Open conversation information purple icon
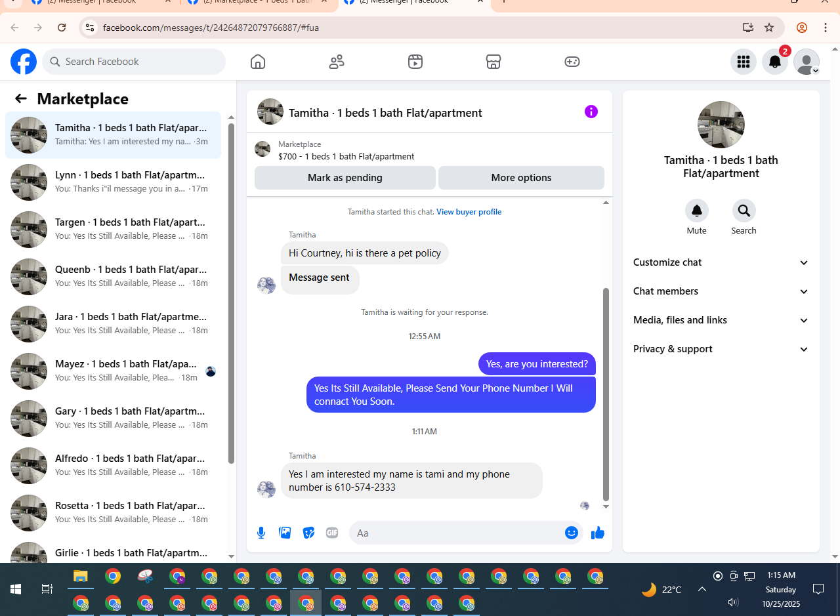Viewport: 840px width, 616px height. click(591, 112)
